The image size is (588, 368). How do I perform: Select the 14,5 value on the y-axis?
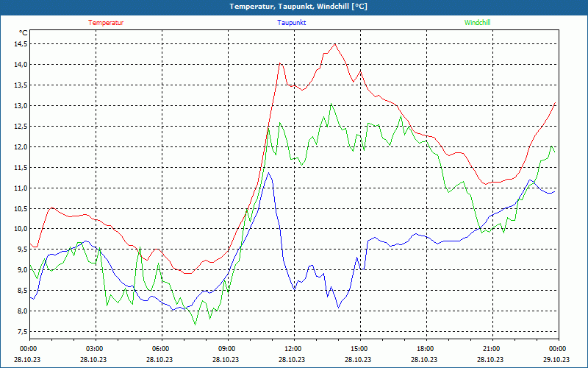coord(19,43)
